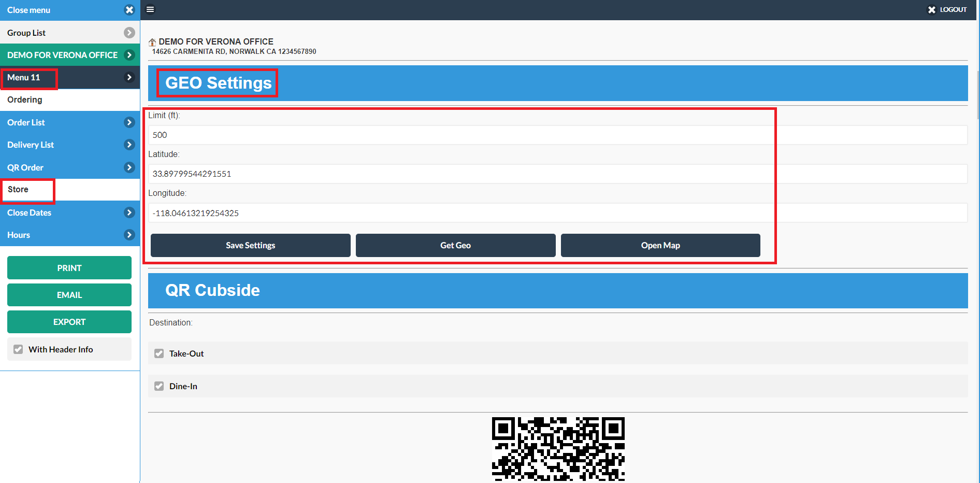The image size is (980, 483).
Task: Focus the Longitude input field
Action: click(x=558, y=213)
